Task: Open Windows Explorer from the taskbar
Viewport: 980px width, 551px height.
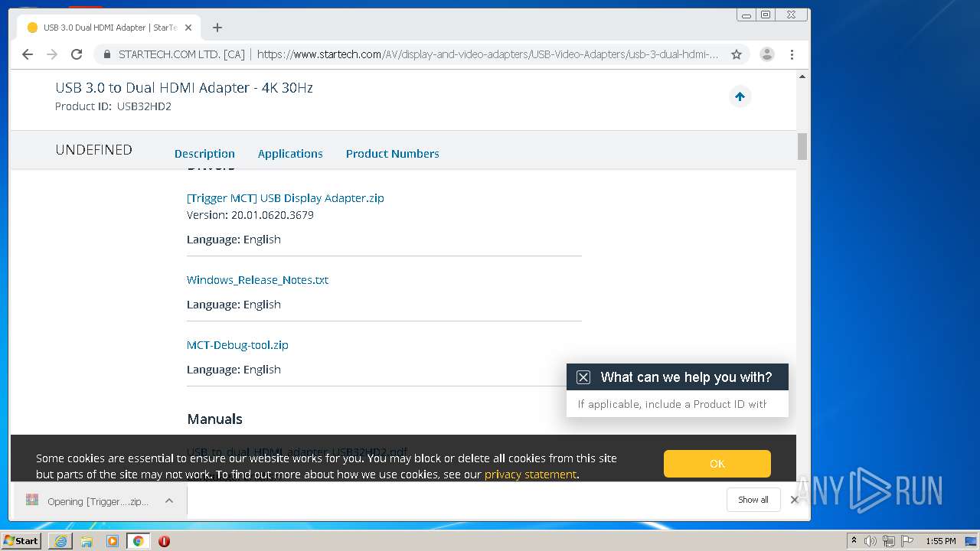Action: click(87, 541)
